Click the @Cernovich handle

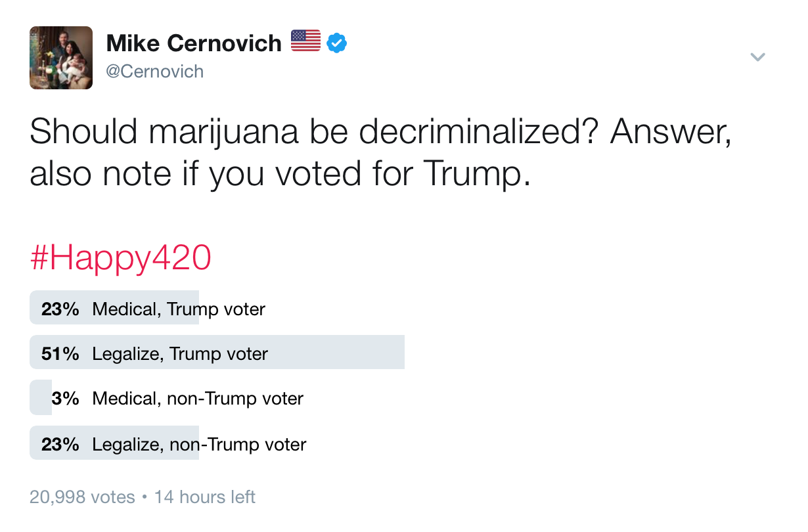tap(155, 71)
